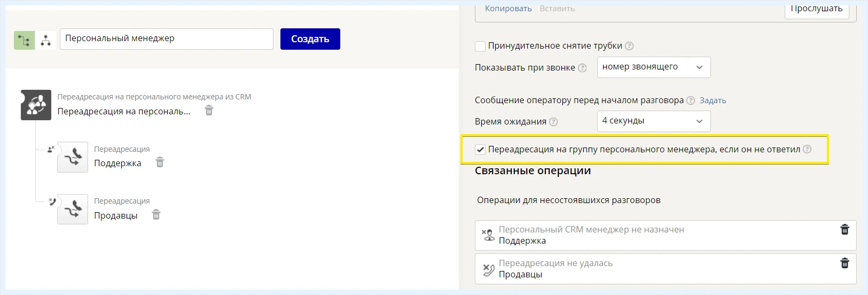This screenshot has height=295, width=868.
Task: Select 'Переадресация на персональ...' node title
Action: [124, 111]
